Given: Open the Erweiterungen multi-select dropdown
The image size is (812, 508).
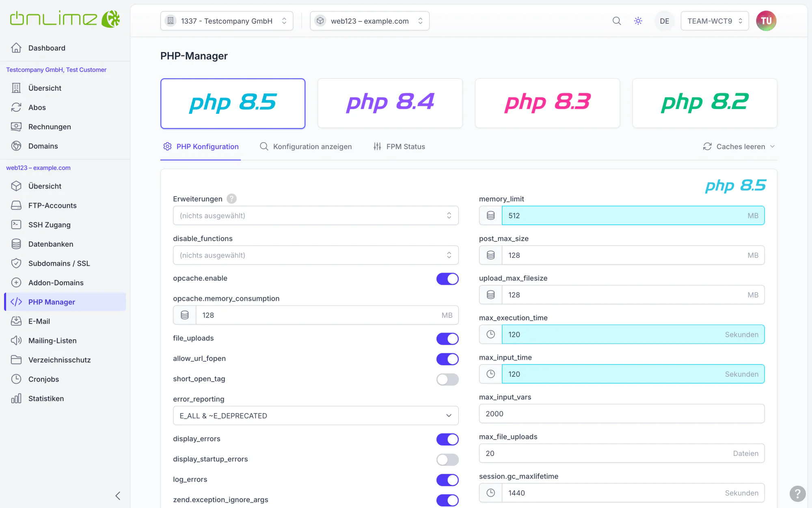Looking at the screenshot, I should (x=315, y=216).
